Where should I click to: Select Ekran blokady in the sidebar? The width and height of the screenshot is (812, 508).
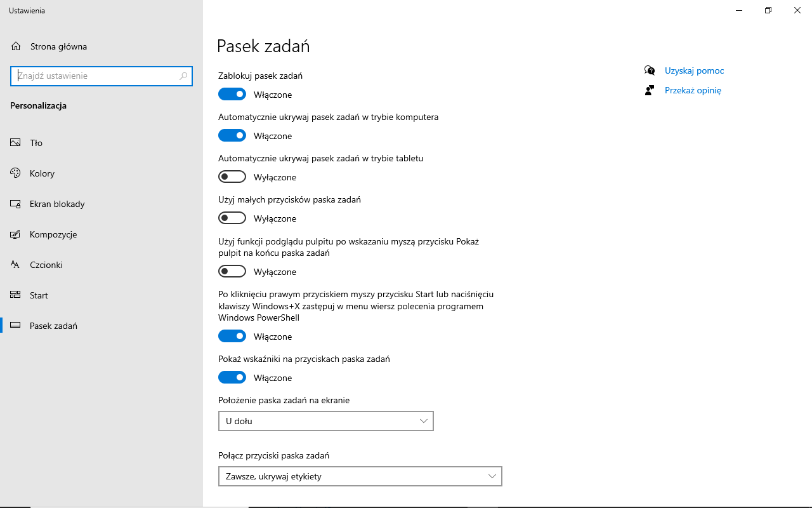click(101, 204)
